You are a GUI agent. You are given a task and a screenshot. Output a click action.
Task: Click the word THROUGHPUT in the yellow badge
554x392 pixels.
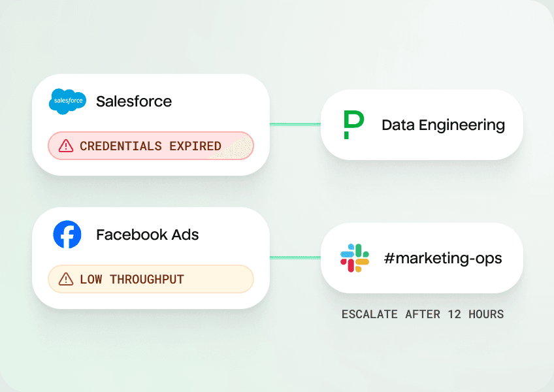tap(146, 280)
